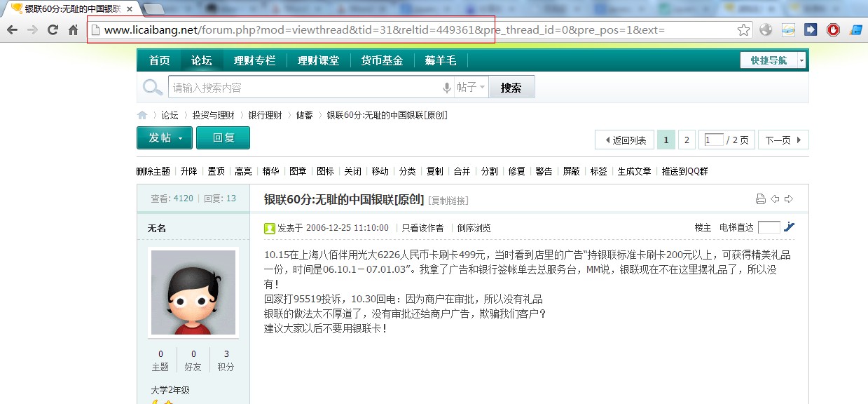Screen dimensions: 868x404
Task: Open the 货币基金 navigation item
Action: pos(382,60)
